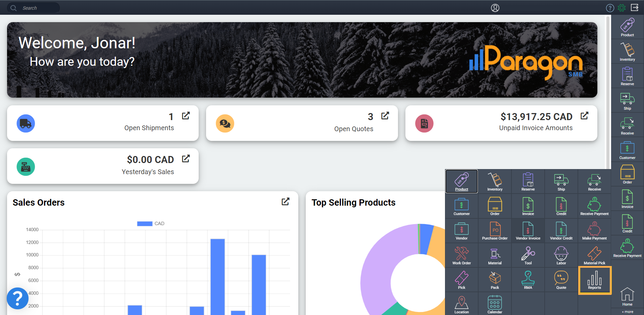Image resolution: width=644 pixels, height=315 pixels.
Task: Open the Calendar module
Action: click(495, 305)
